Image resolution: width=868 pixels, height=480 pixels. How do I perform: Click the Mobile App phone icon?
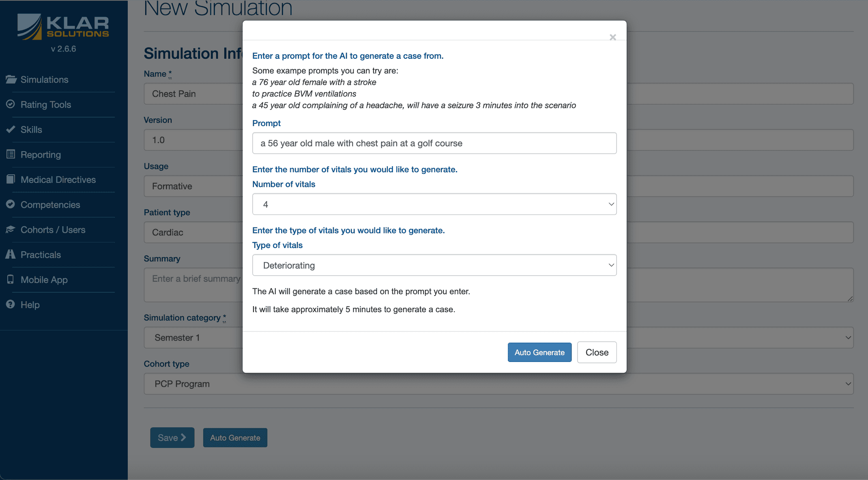point(11,279)
